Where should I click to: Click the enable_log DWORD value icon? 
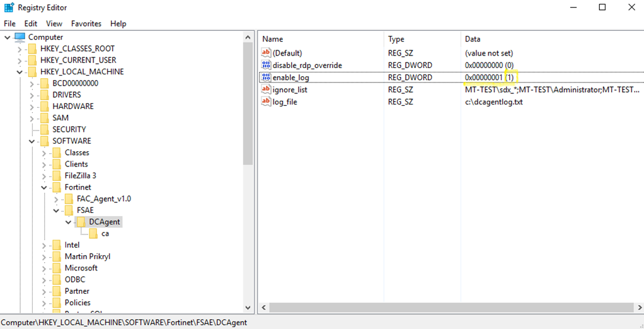(266, 78)
